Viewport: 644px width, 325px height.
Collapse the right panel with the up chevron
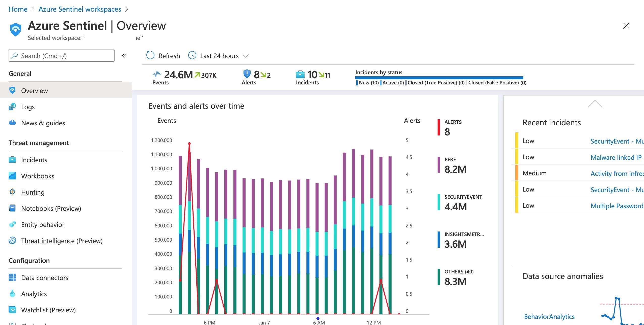(595, 104)
